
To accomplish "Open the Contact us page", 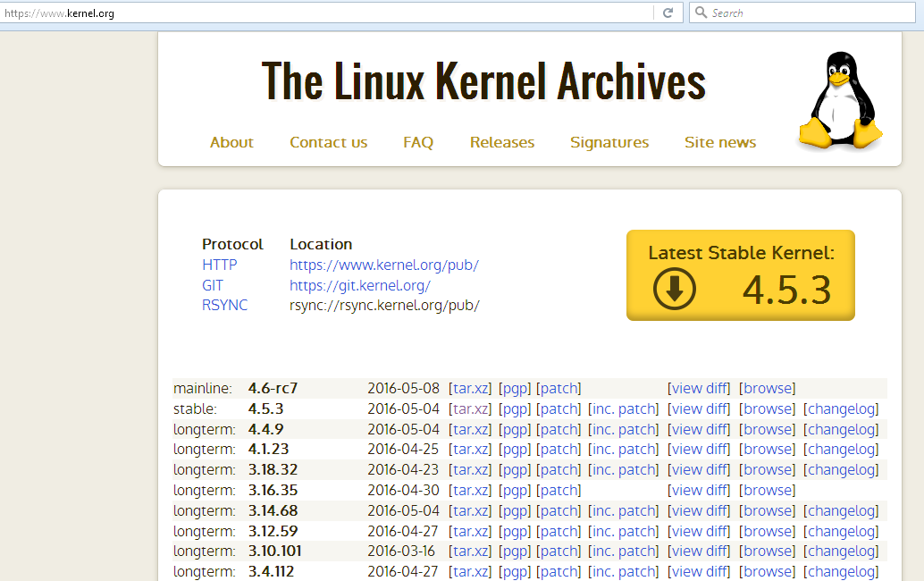I will 328,143.
